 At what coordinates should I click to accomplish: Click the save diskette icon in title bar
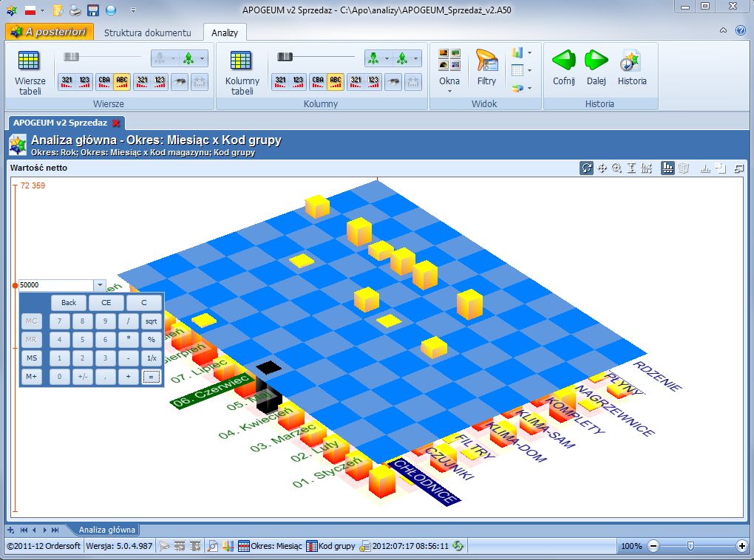[93, 10]
